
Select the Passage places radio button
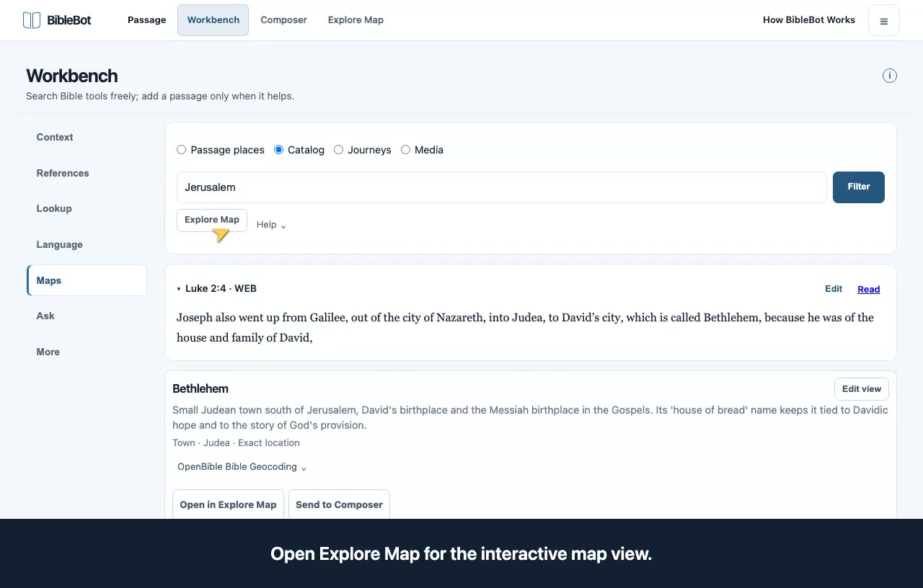pos(182,150)
